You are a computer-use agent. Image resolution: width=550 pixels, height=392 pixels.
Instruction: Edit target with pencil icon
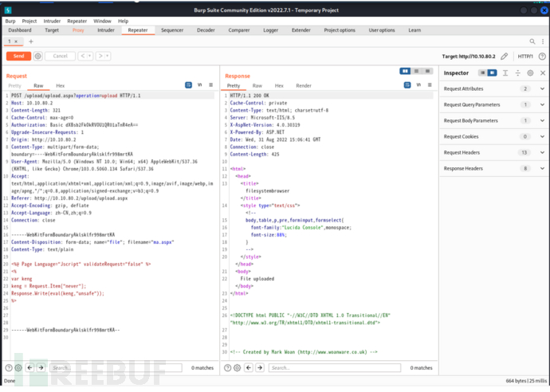[504, 56]
